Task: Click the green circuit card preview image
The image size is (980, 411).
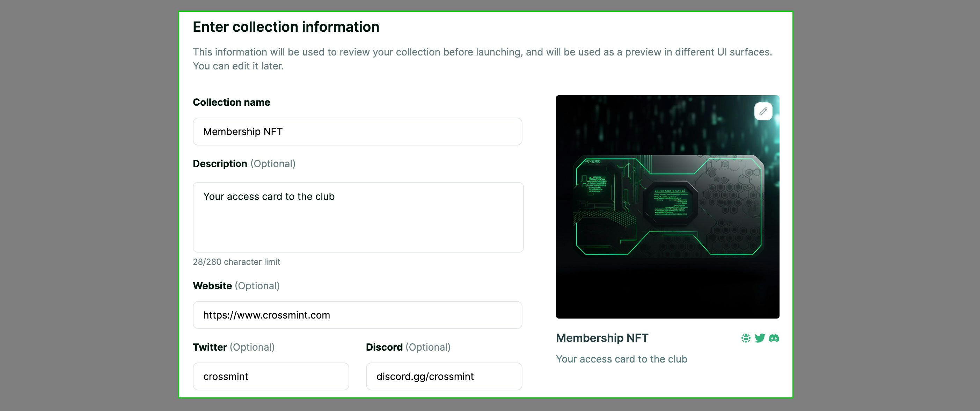Action: tap(667, 207)
